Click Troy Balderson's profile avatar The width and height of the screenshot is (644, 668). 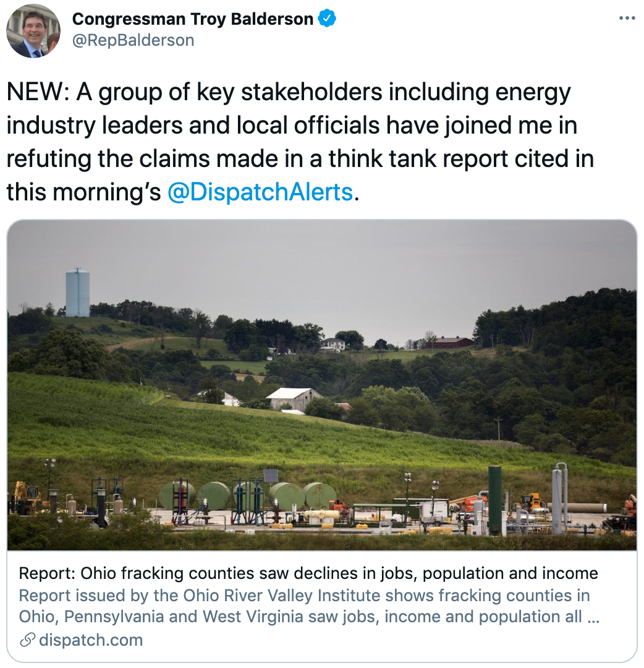click(33, 31)
